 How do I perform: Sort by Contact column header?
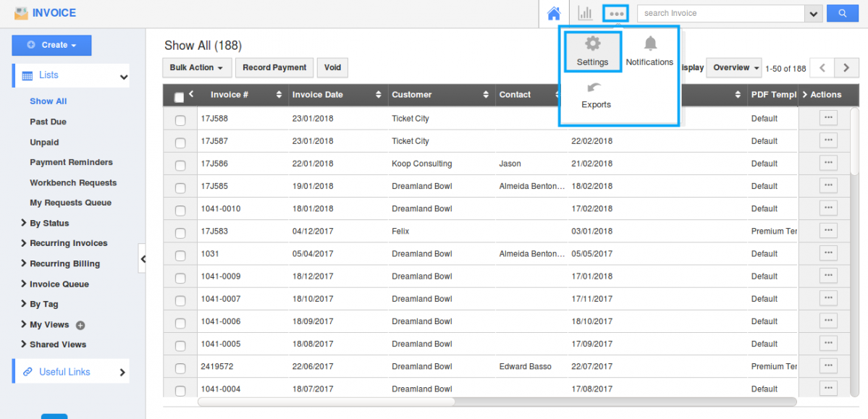515,95
